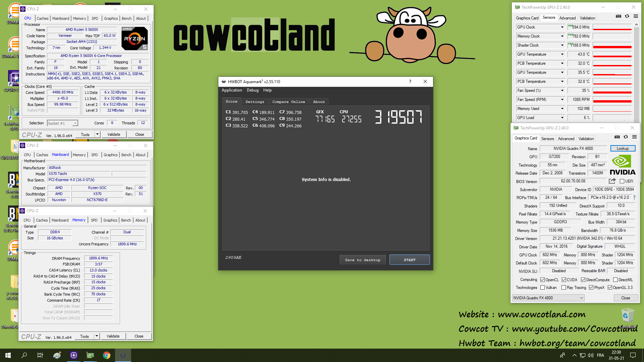
Task: Click START button in Aquamark
Action: pyautogui.click(x=410, y=260)
